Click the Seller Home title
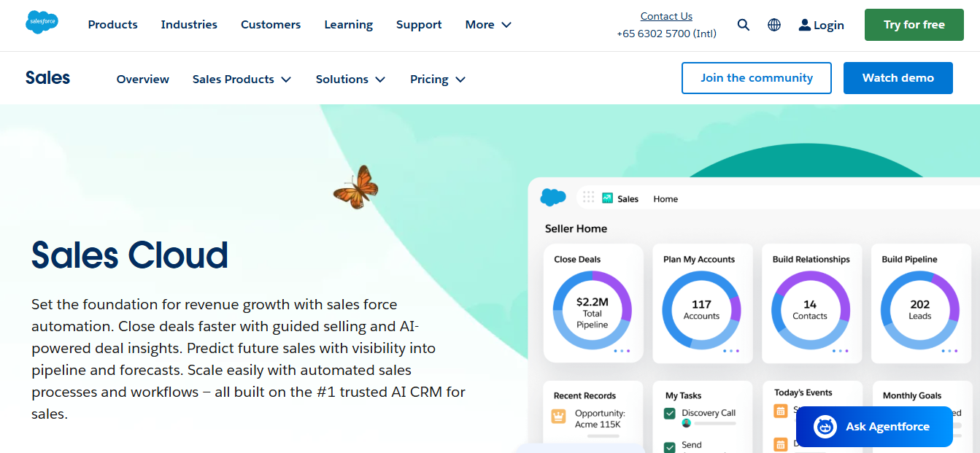This screenshot has width=980, height=453. pyautogui.click(x=576, y=228)
